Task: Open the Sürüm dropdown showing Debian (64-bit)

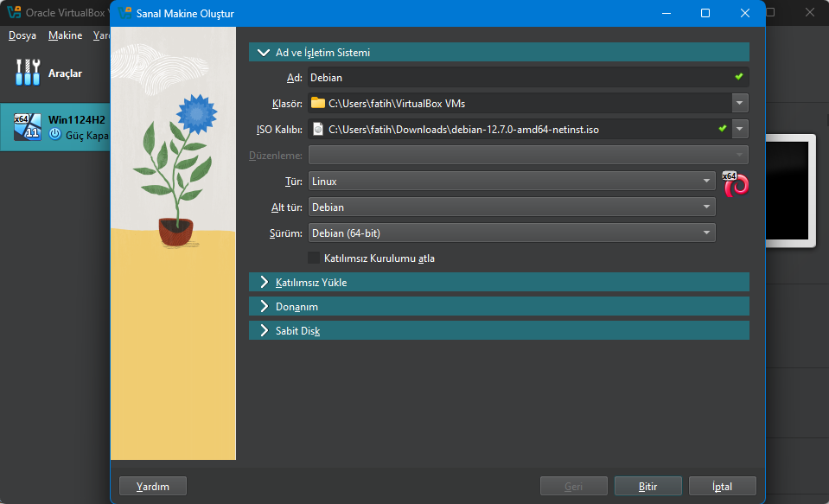Action: [511, 233]
